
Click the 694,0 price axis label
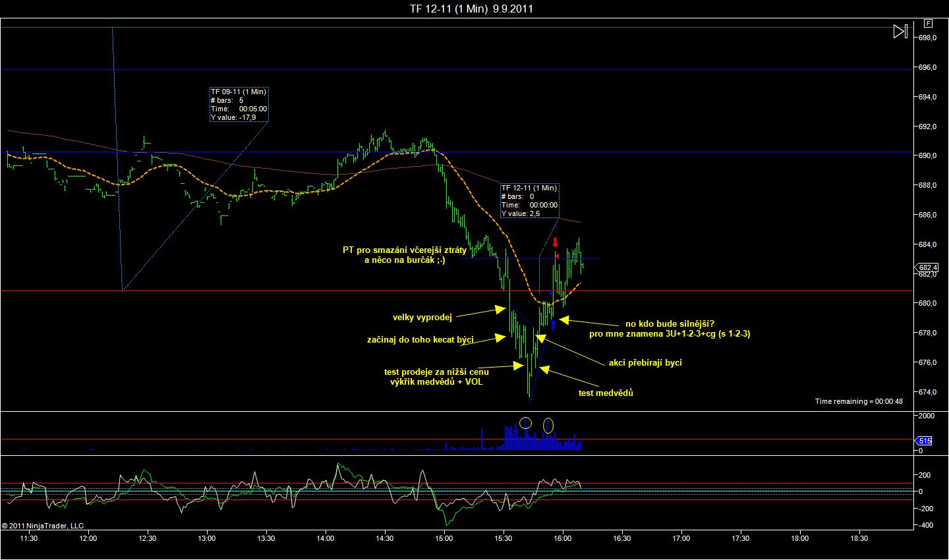point(928,97)
